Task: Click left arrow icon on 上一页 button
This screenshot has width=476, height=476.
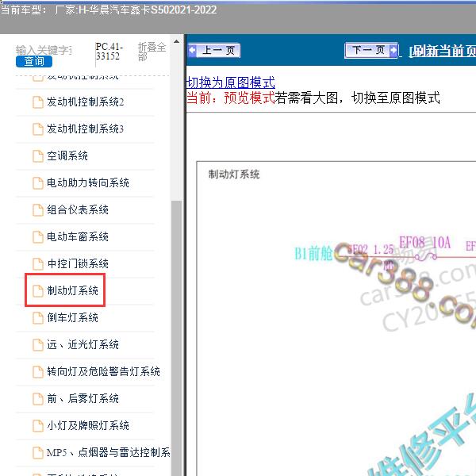Action: coord(193,51)
